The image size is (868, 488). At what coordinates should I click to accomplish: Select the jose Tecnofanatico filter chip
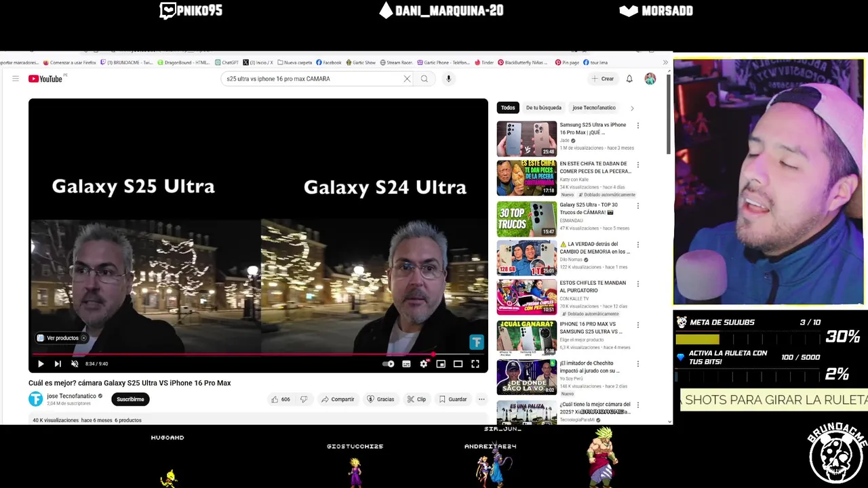(594, 108)
